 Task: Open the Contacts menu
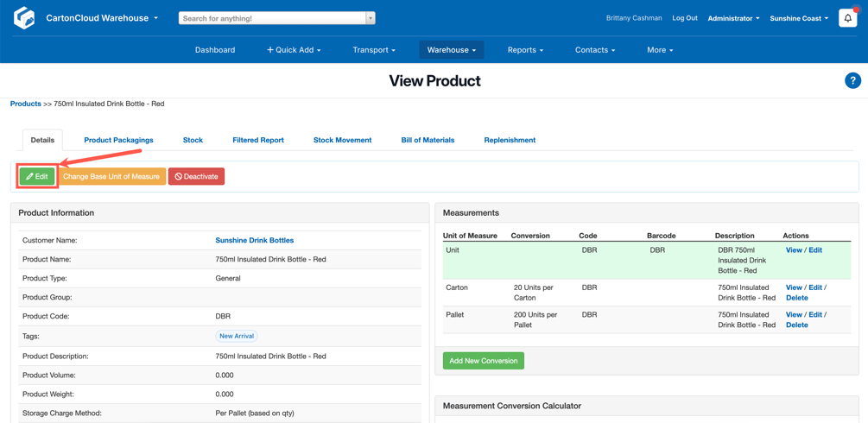pos(595,50)
